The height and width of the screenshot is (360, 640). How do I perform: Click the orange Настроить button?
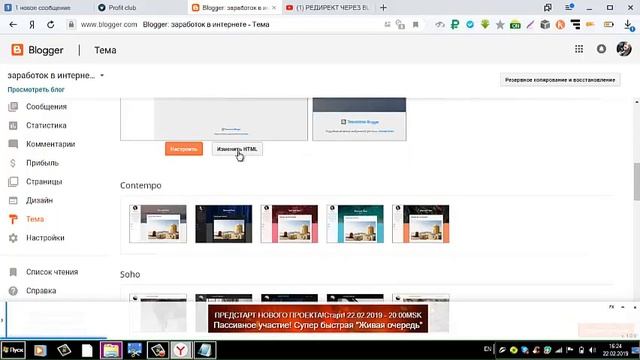[184, 149]
